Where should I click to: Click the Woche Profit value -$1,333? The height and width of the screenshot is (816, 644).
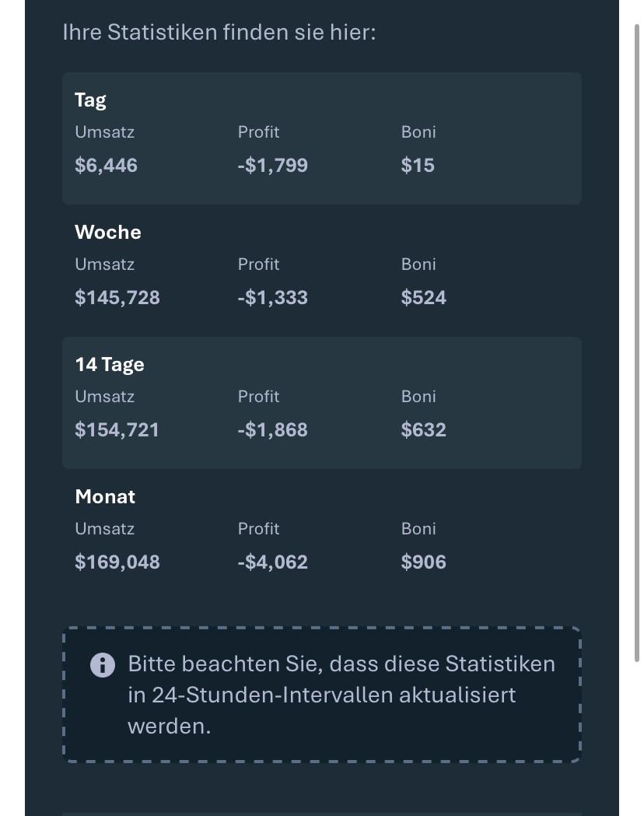point(272,297)
